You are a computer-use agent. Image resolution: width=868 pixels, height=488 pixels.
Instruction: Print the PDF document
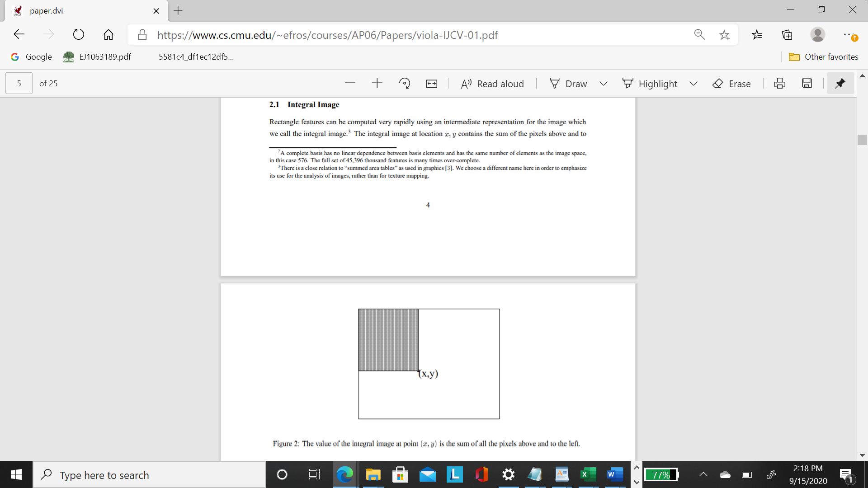tap(780, 84)
